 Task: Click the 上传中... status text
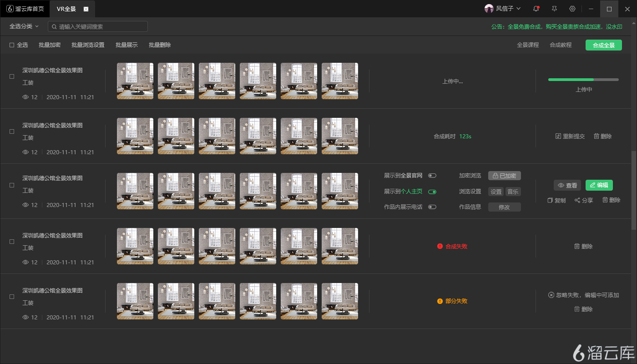point(453,81)
